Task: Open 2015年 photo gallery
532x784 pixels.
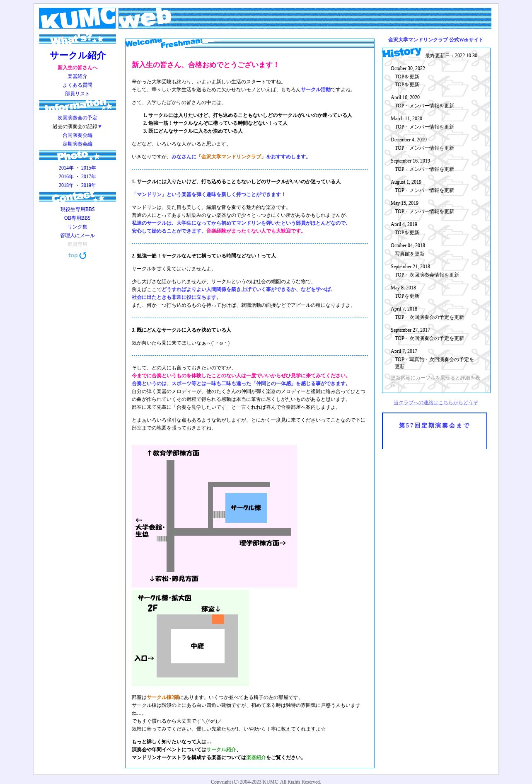Action: pyautogui.click(x=88, y=168)
